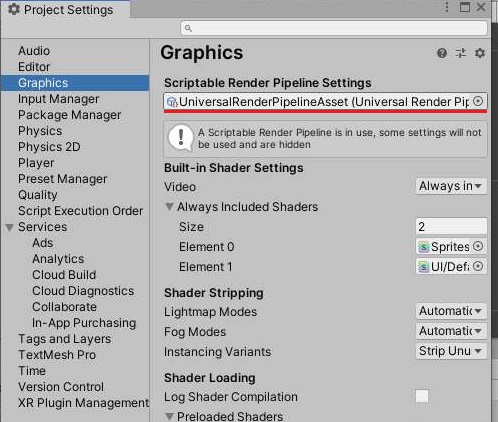Click the settings search field

334,28
